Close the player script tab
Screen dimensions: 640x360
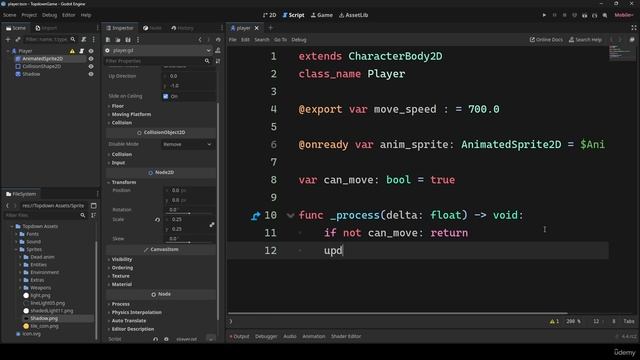point(257,28)
